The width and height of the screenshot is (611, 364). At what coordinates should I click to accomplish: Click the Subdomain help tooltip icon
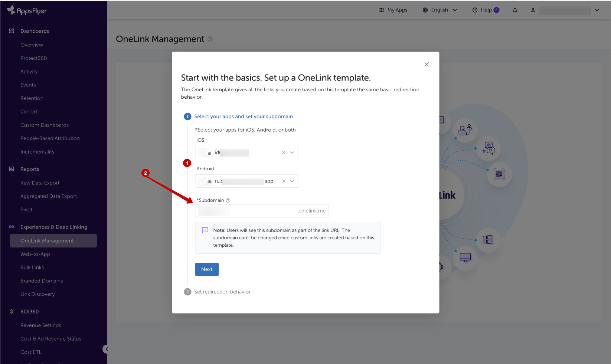228,200
